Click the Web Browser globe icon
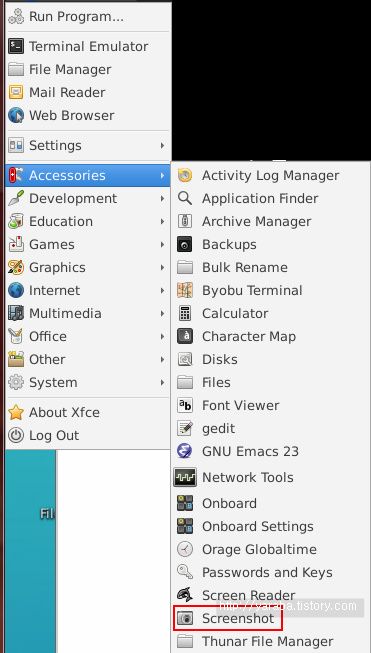371x653 pixels. (x=16, y=115)
